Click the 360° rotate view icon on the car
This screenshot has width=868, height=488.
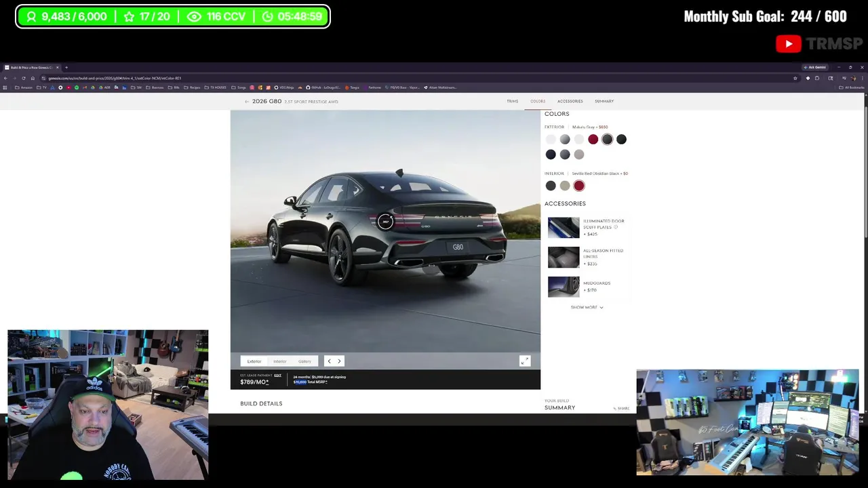point(385,222)
